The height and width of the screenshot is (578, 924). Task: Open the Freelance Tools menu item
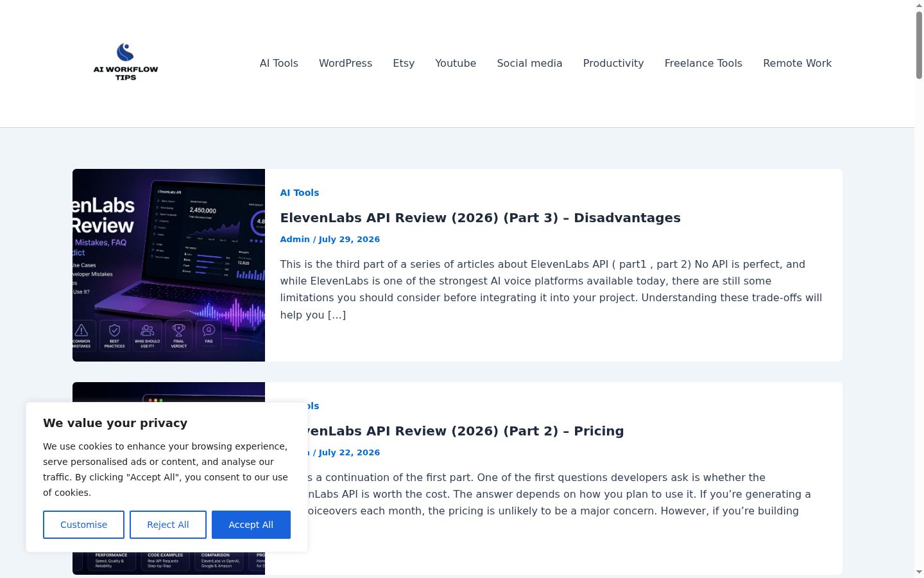703,63
